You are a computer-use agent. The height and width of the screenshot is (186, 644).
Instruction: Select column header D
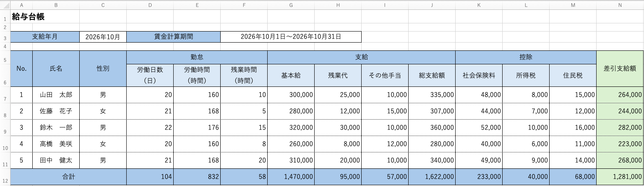coord(150,5)
